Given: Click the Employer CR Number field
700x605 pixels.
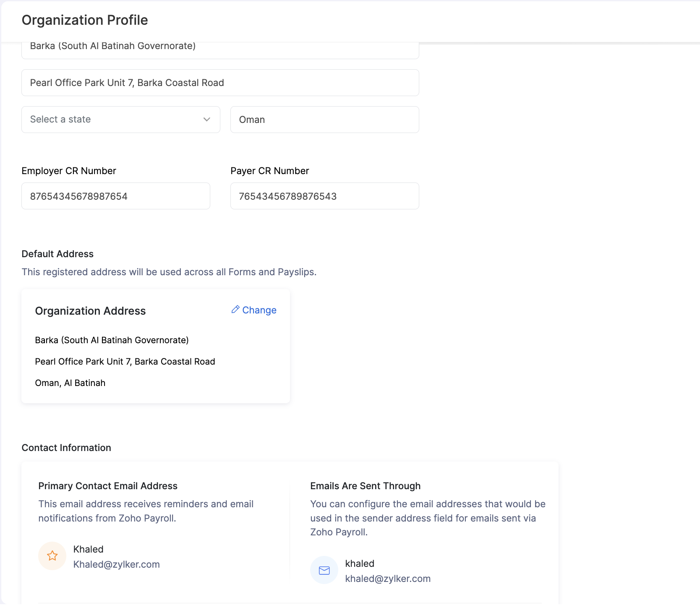Looking at the screenshot, I should (115, 196).
